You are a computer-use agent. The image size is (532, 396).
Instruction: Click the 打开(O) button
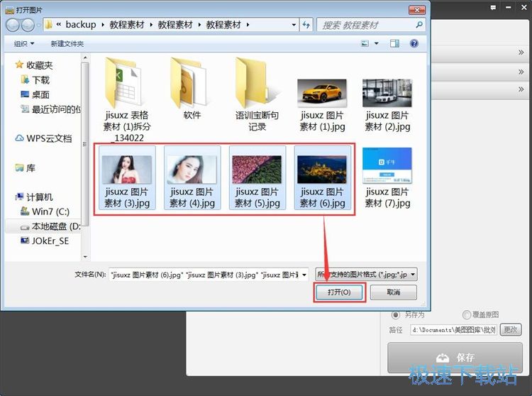click(339, 292)
